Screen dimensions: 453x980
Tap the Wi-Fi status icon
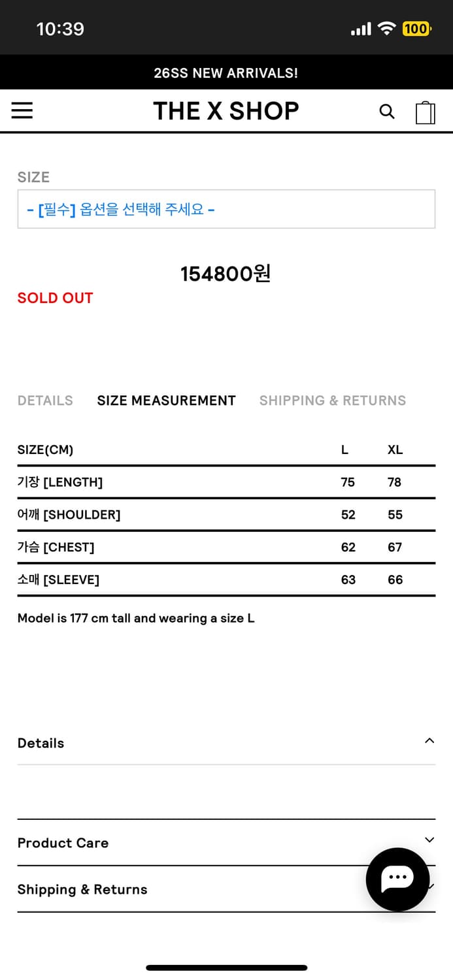point(387,29)
